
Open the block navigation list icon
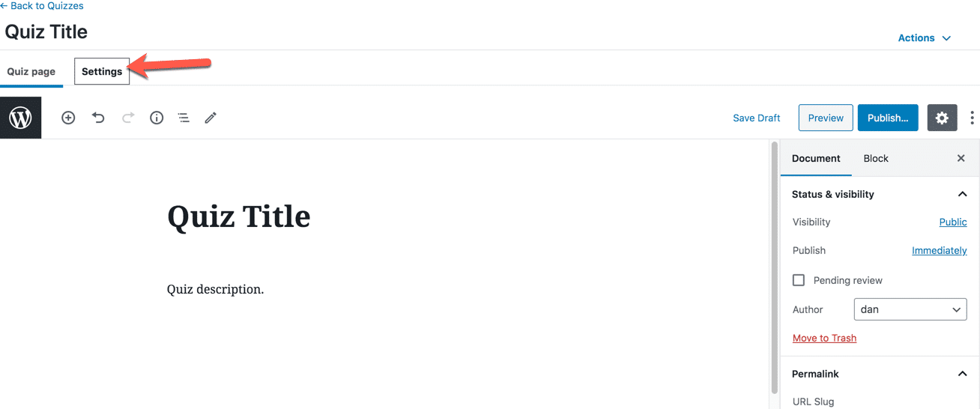(184, 118)
